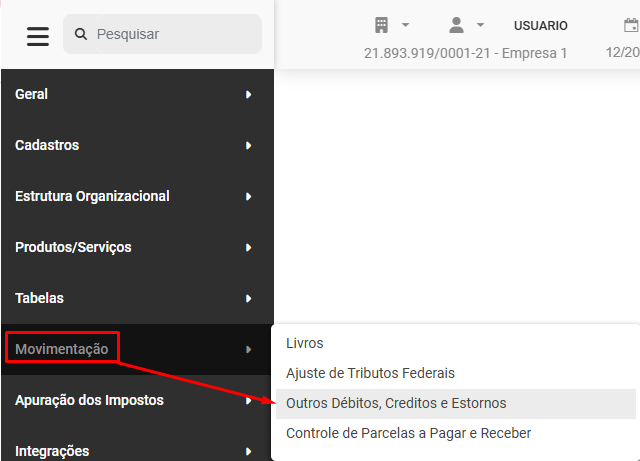The width and height of the screenshot is (640, 461).
Task: Expand Geral submenu arrow
Action: pyautogui.click(x=249, y=95)
